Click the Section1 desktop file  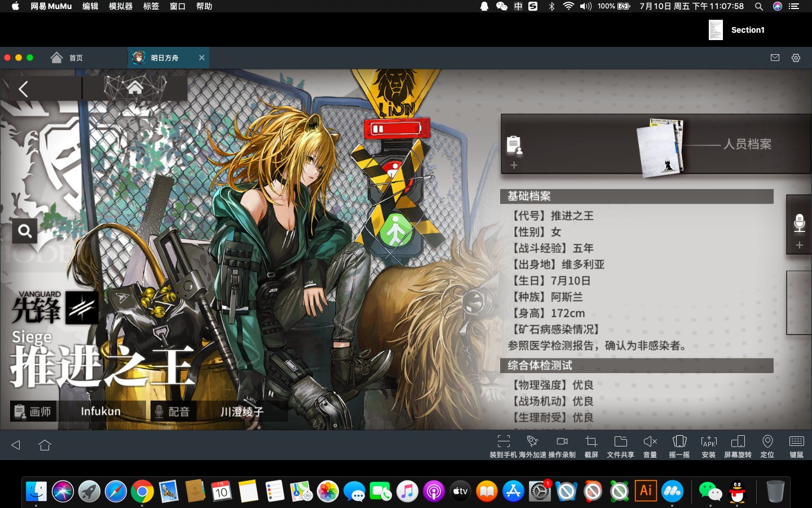[736, 30]
